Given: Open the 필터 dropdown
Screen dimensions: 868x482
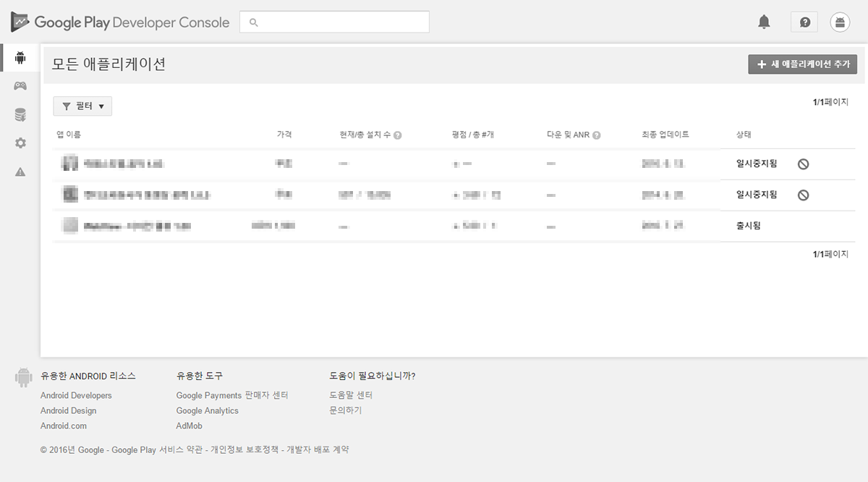Looking at the screenshot, I should click(82, 106).
